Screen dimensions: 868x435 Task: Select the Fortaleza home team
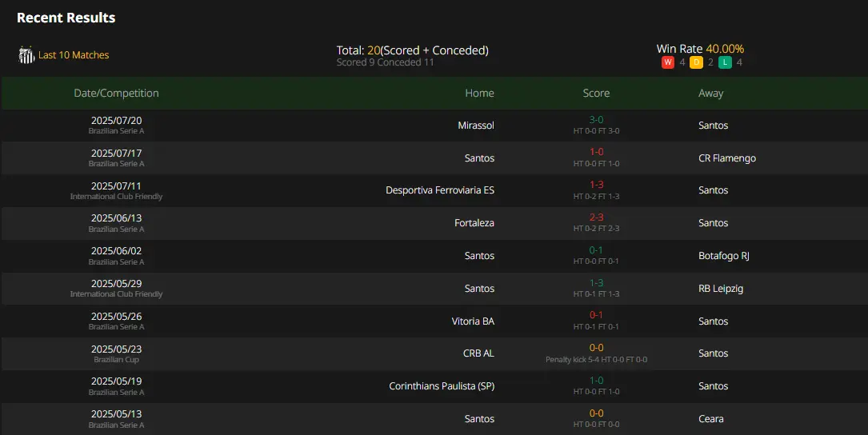coord(474,222)
